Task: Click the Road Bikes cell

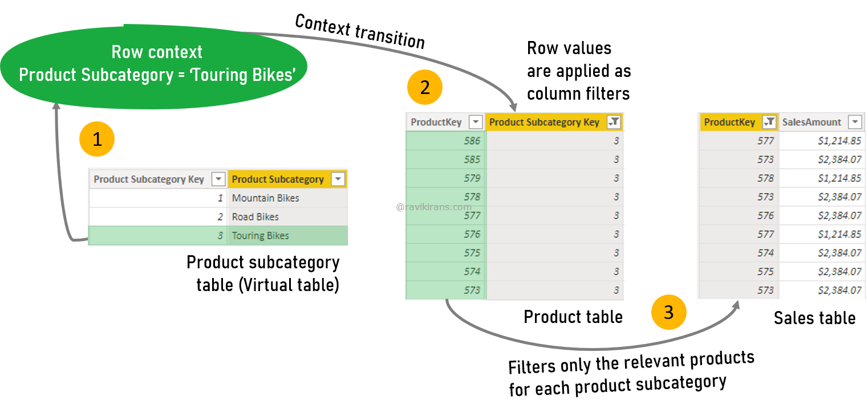Action: 287,217
